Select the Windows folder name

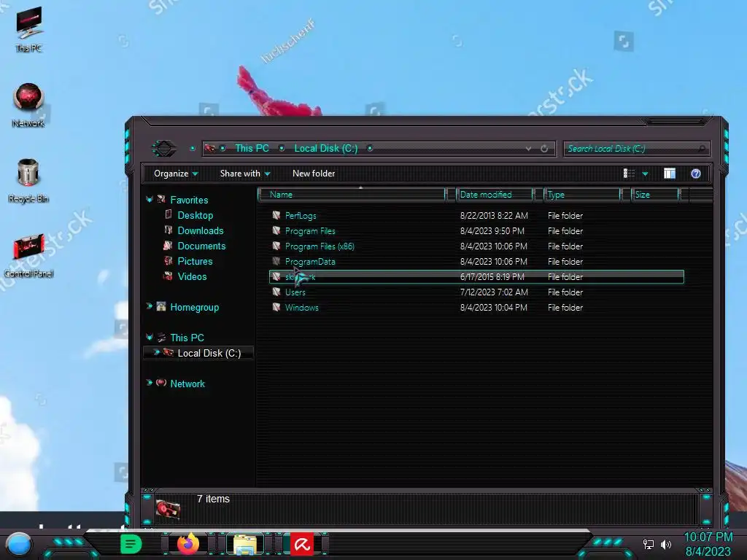coord(301,308)
